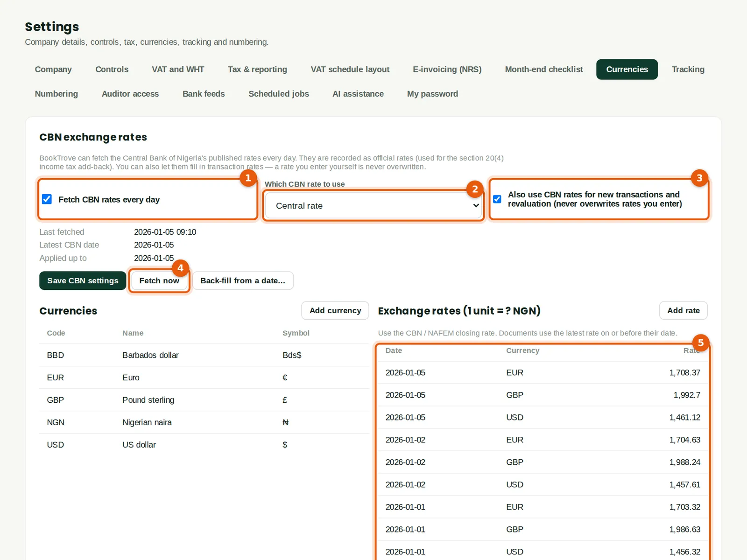Click annotation badge number 1
747x560 pixels.
click(x=248, y=178)
